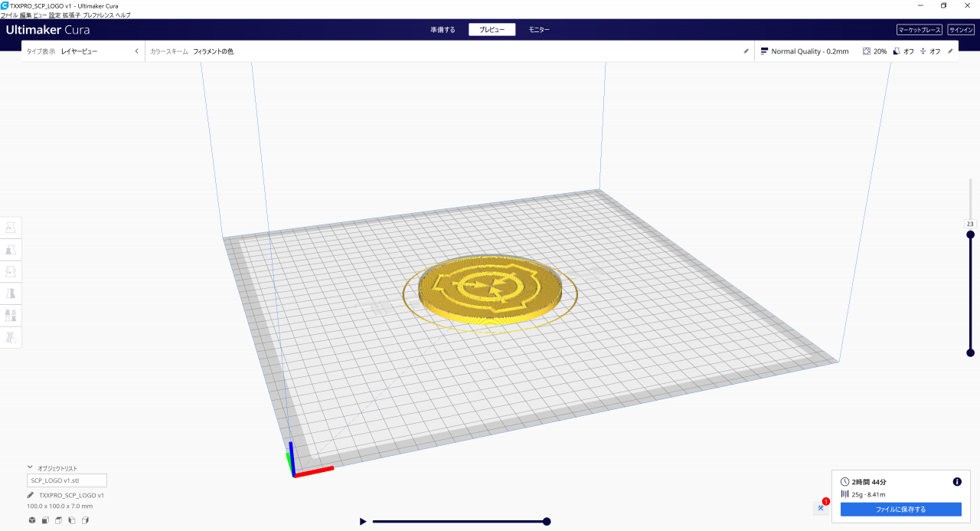Switch to the 3D view cube icon
The width and height of the screenshot is (980, 531).
(32, 520)
